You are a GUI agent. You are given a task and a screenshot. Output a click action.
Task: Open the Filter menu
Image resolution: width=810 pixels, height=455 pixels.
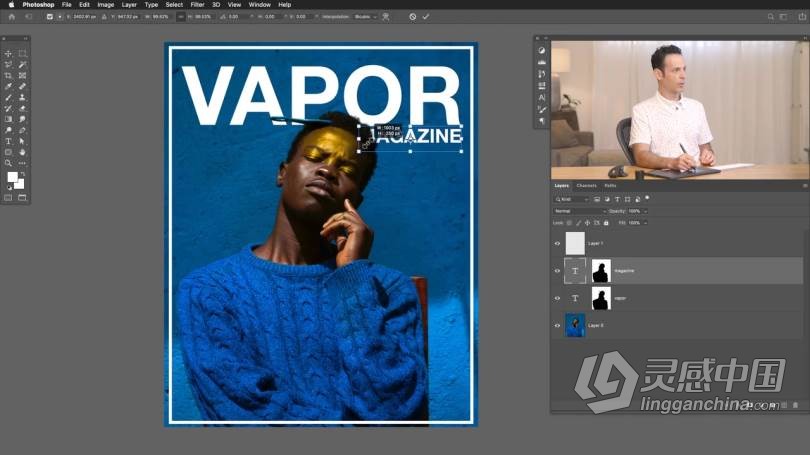click(198, 4)
